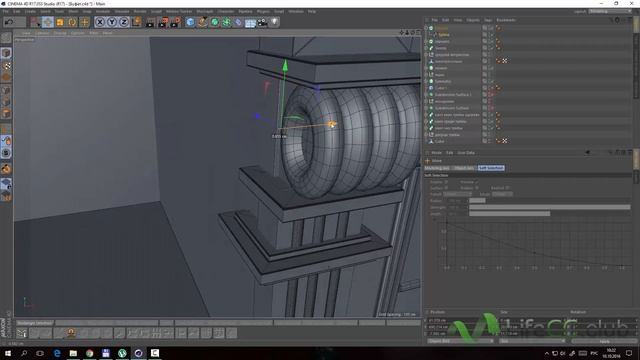Add a Cube primitive from toolbar
This screenshot has height=360, width=640.
190,22
